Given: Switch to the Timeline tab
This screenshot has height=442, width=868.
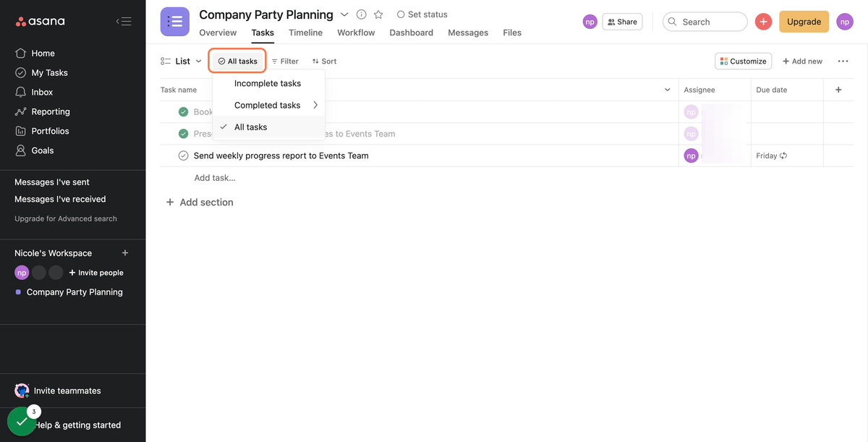Looking at the screenshot, I should (305, 33).
